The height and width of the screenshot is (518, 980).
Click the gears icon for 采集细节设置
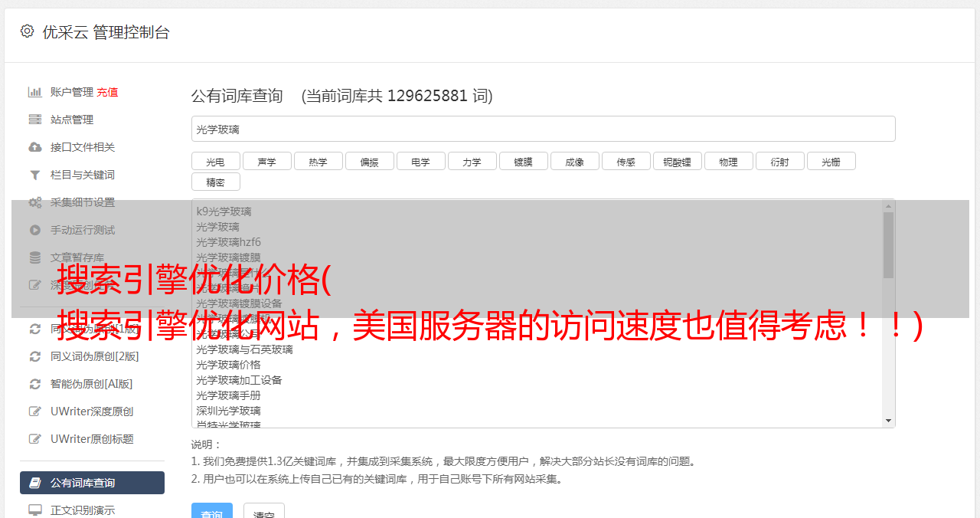[x=35, y=202]
